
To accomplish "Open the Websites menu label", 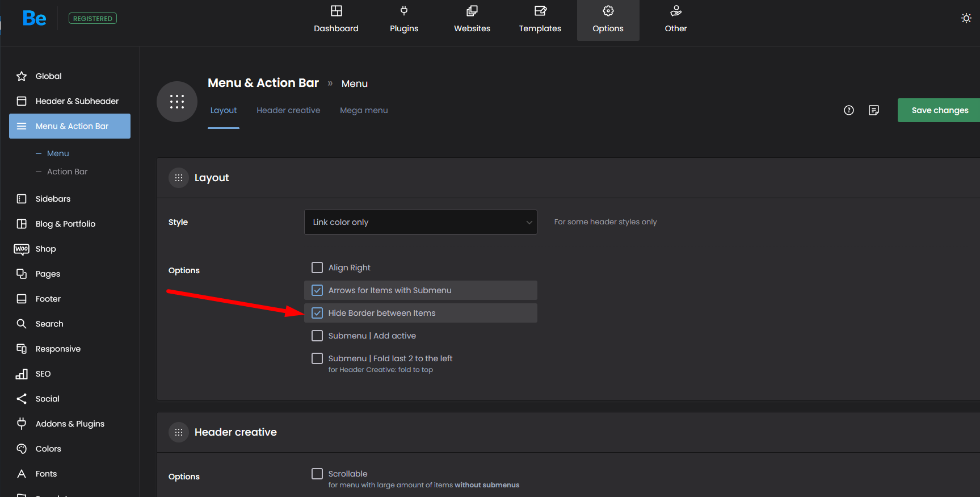I will coord(472,28).
